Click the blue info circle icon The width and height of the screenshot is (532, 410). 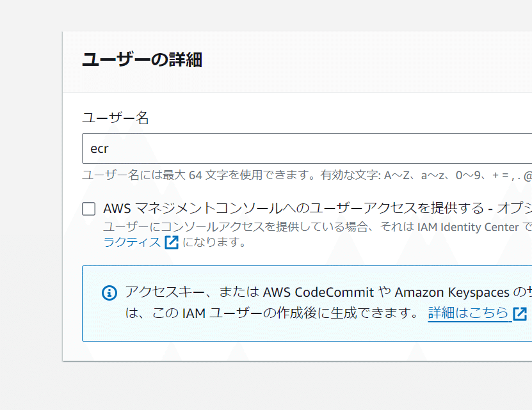109,293
